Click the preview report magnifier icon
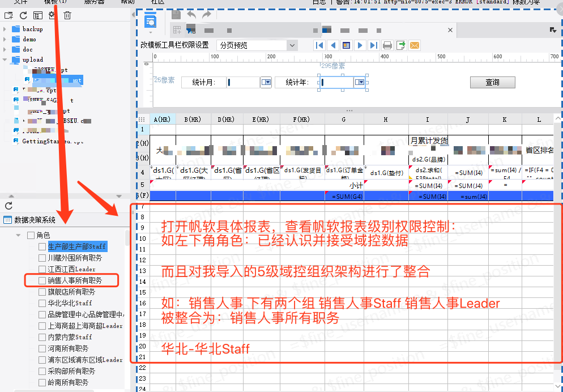Viewport: 563px width, 392px height. [151, 20]
